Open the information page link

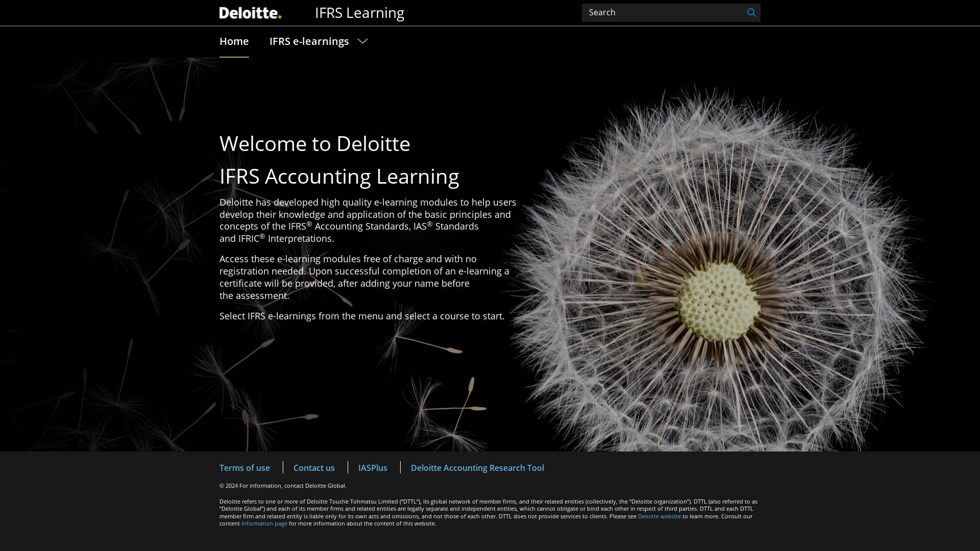pyautogui.click(x=264, y=523)
